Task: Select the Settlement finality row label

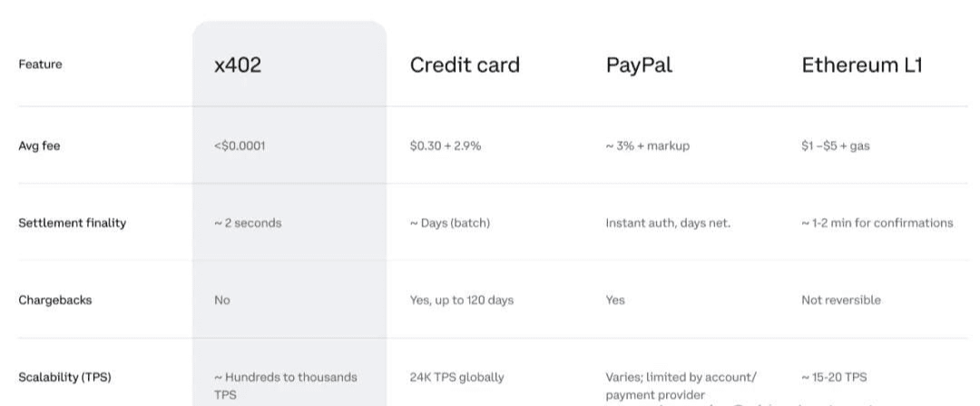Action: (72, 223)
